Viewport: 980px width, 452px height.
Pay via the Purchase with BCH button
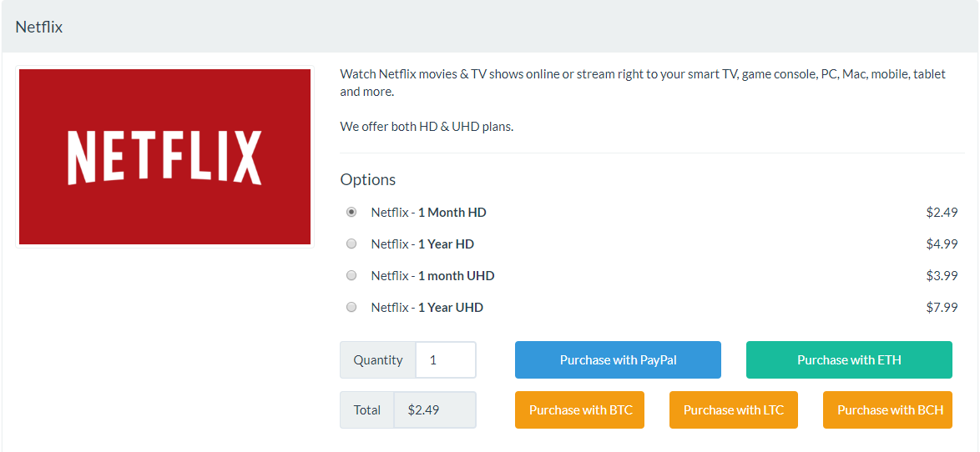point(888,410)
